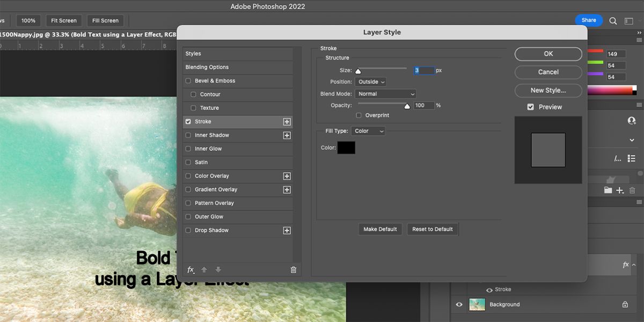The image size is (644, 322).
Task: Click the Fit Screen button
Action: pos(64,21)
